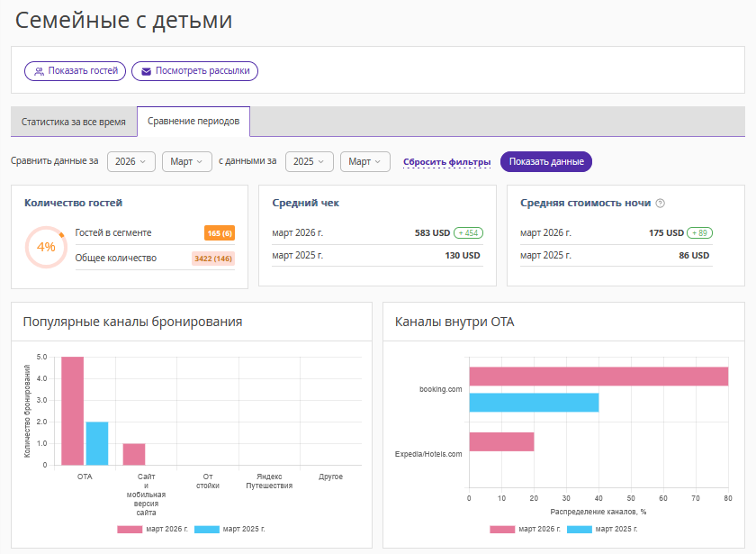Click the +89 night cost badge
The height and width of the screenshot is (554, 756).
pos(698,232)
